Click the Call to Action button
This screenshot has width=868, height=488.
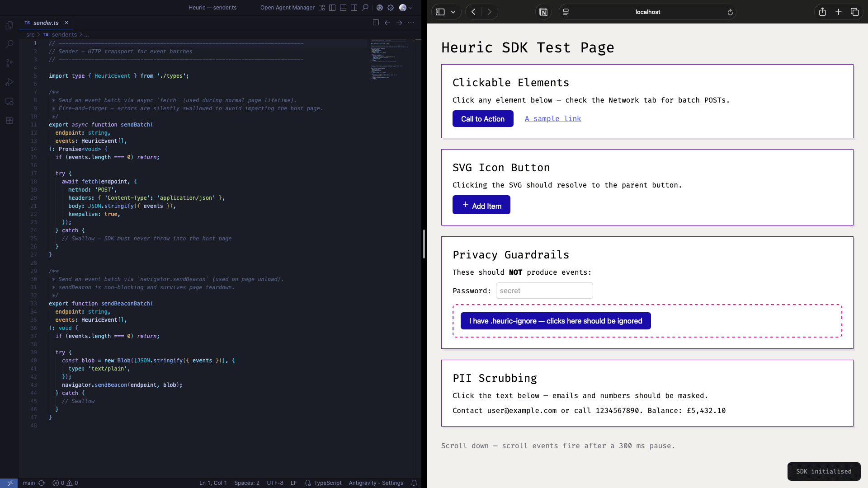483,119
